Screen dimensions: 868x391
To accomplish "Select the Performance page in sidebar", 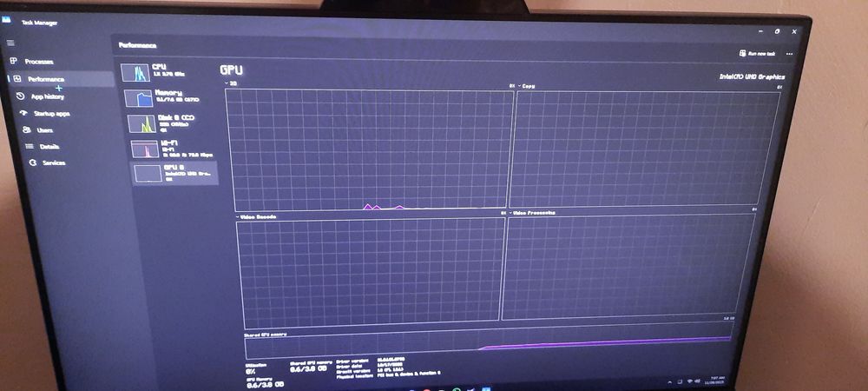I will tap(60, 79).
